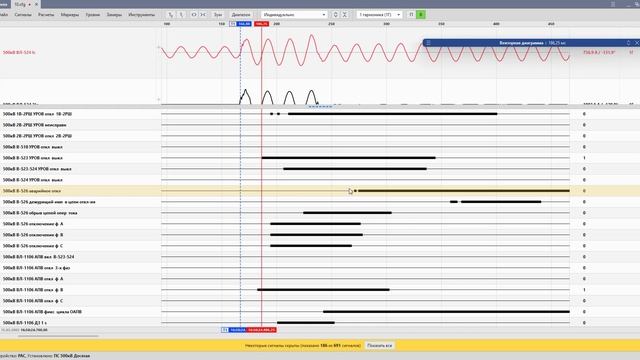
Task: Click the red marker label on ruler
Action: (262, 24)
